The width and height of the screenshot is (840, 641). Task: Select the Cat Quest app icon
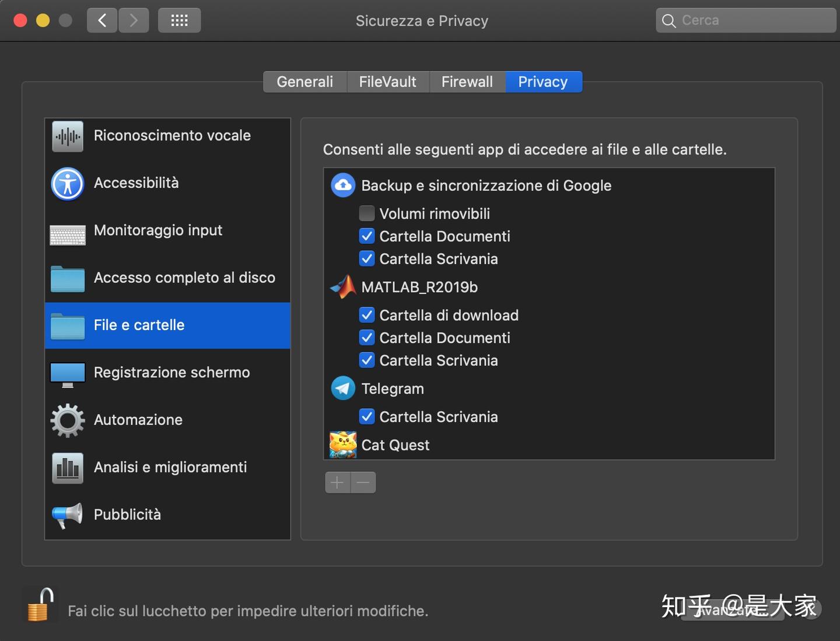(343, 445)
